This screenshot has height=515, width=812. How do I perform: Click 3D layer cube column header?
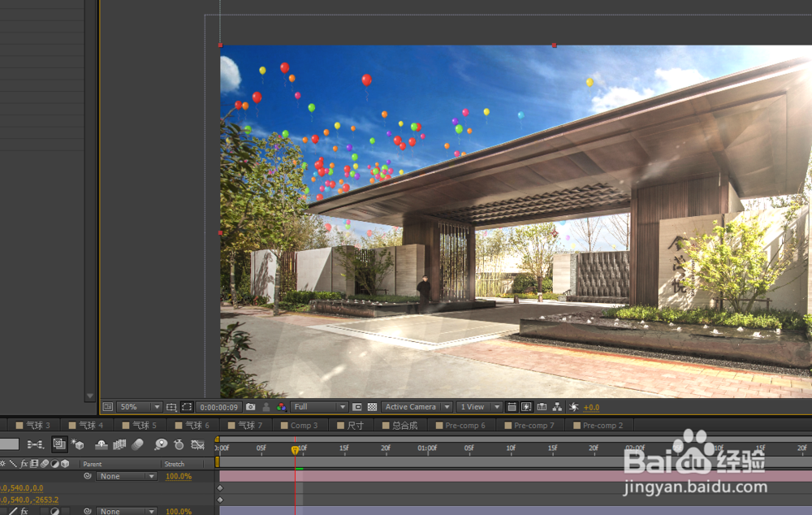65,464
